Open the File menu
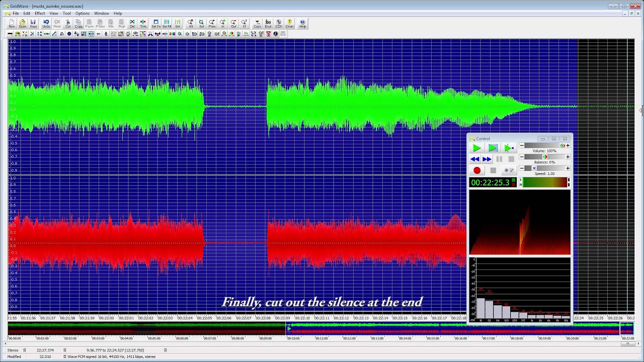 [16, 14]
